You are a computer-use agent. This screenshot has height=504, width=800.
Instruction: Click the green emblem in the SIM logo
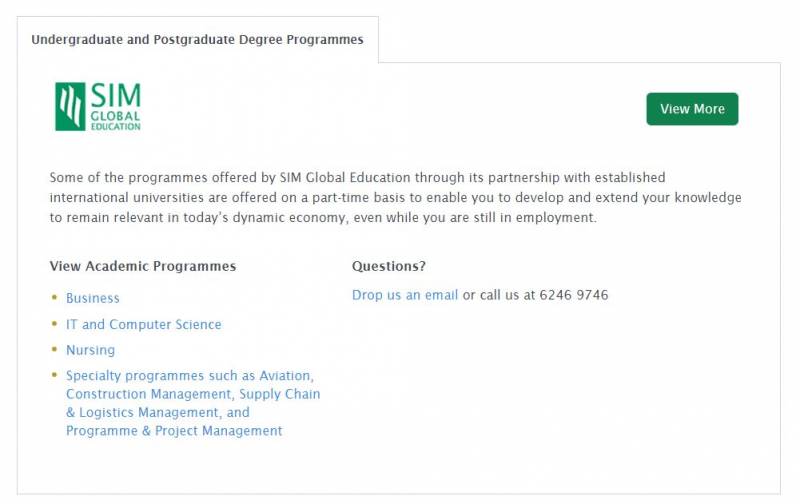tap(70, 107)
